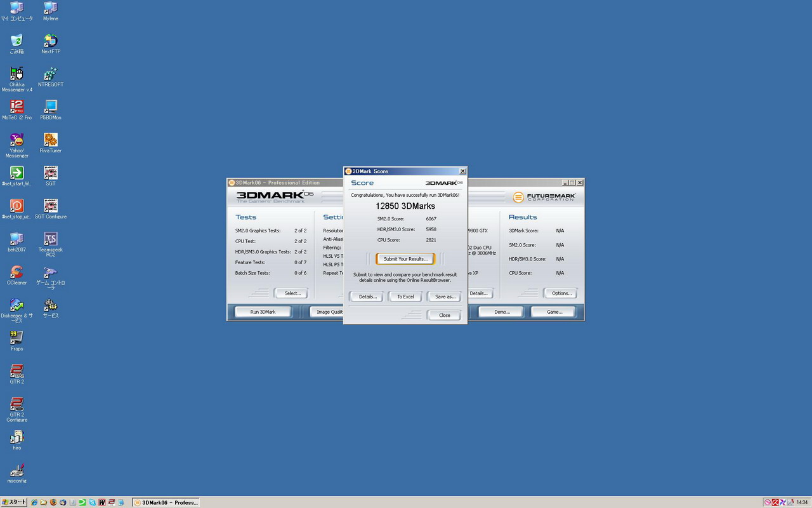Click Select... under Tests in the main window
This screenshot has width=812, height=508.
(292, 293)
